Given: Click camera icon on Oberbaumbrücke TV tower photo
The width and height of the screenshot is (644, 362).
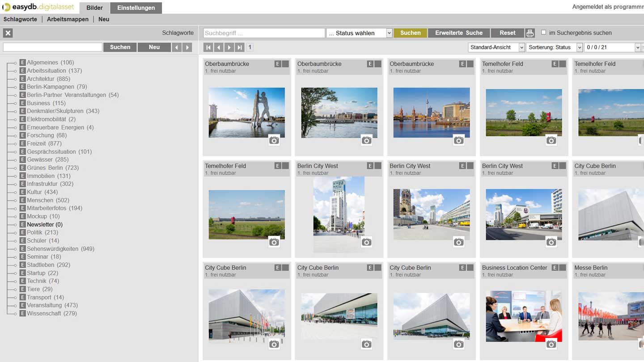Looking at the screenshot, I should (459, 140).
